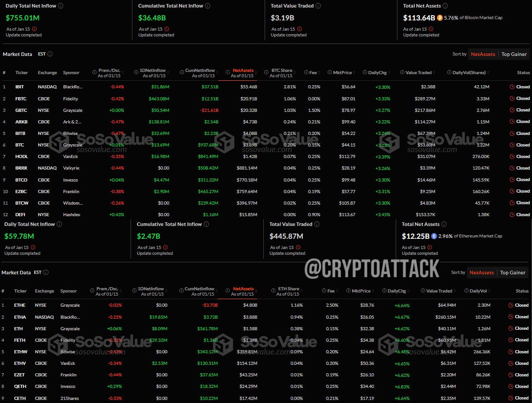The width and height of the screenshot is (532, 403).
Task: Sort Bitcoin table by NetAssets tab
Action: click(483, 54)
